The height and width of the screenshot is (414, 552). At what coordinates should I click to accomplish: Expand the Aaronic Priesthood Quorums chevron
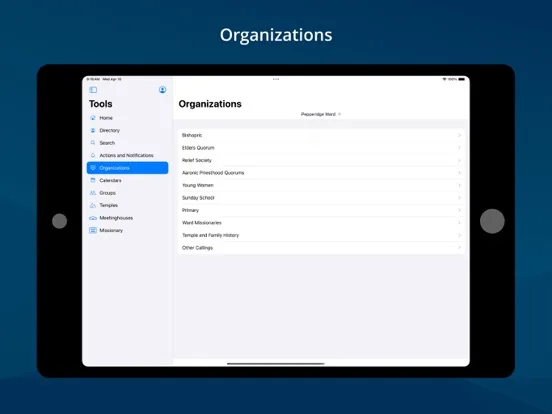(459, 173)
